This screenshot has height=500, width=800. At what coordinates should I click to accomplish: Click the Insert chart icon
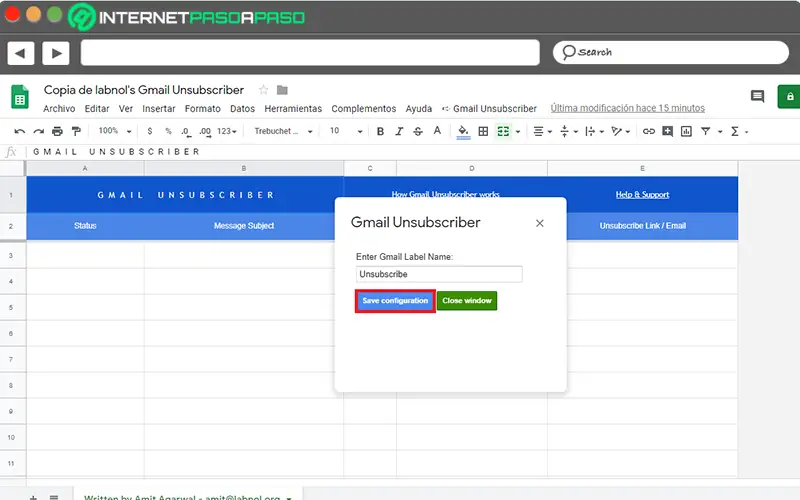(686, 132)
